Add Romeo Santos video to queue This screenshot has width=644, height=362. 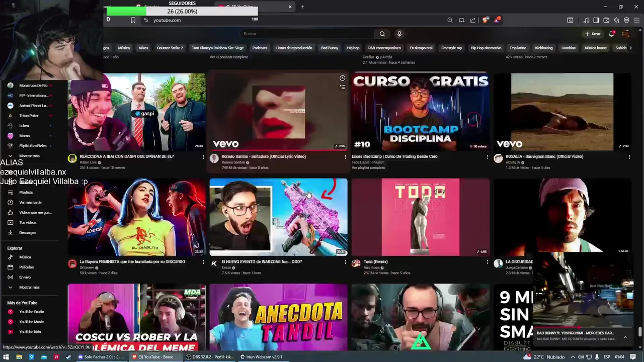pos(342,87)
